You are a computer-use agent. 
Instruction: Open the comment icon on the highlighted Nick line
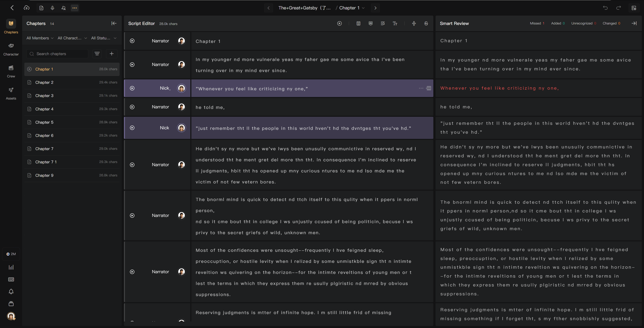coord(428,88)
